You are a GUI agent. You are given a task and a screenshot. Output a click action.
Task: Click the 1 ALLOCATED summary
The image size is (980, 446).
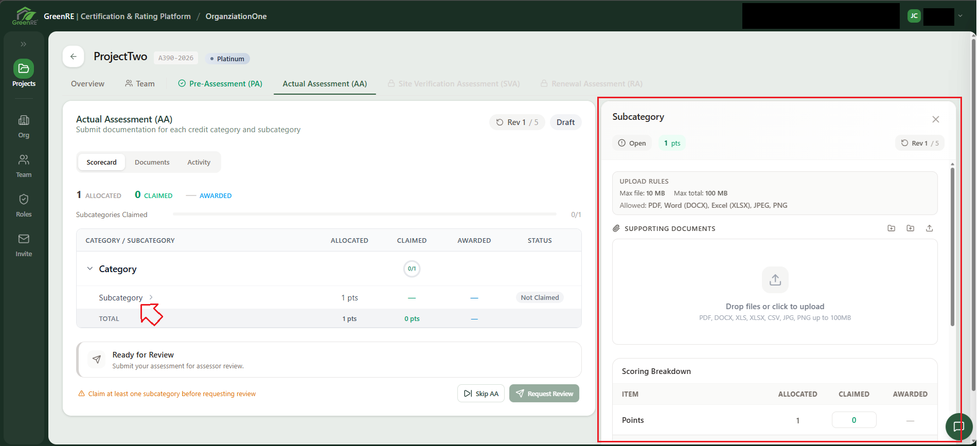coord(99,195)
